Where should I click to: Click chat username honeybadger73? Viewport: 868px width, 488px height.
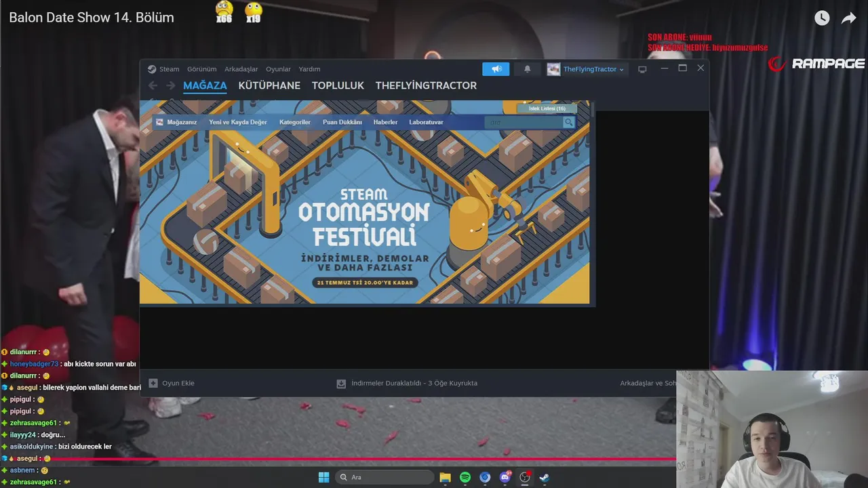(x=34, y=364)
